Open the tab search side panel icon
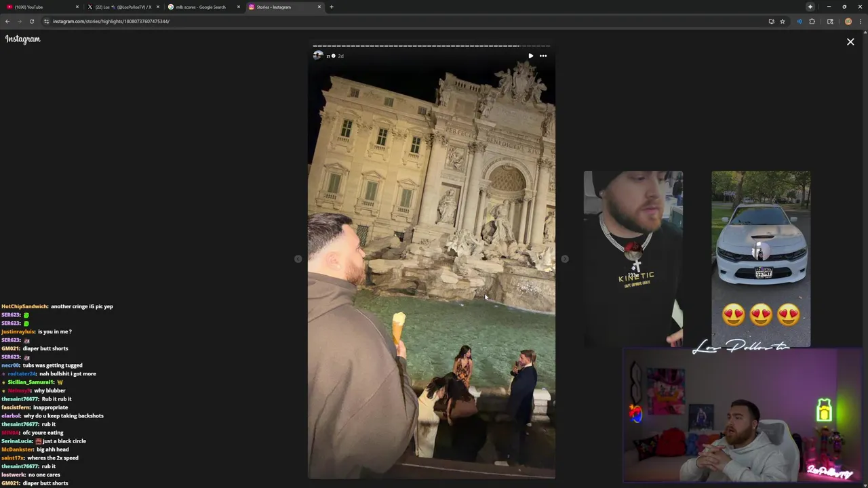Viewport: 868px width, 488px height. pyautogui.click(x=830, y=21)
